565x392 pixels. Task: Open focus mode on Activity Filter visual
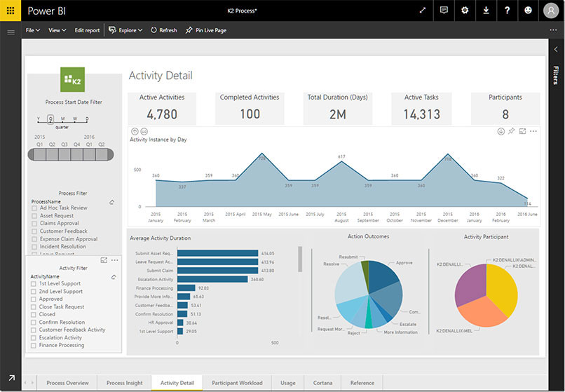pyautogui.click(x=104, y=260)
